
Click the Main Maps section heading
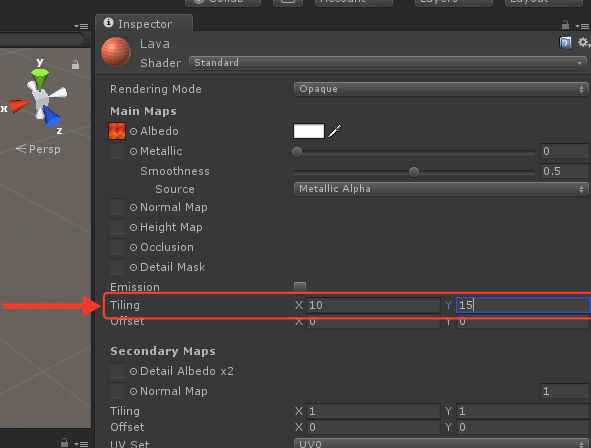point(143,112)
